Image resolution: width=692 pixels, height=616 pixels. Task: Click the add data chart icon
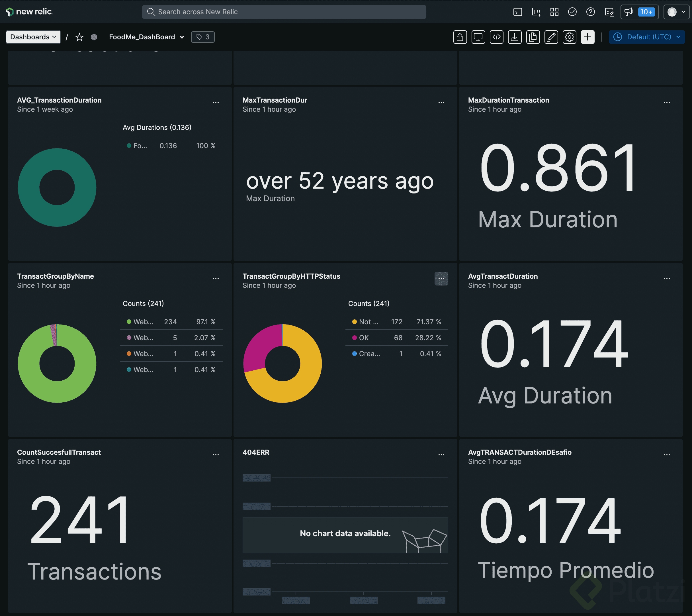536,12
